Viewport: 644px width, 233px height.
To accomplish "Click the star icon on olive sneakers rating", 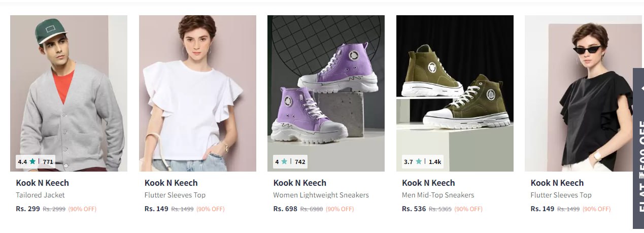I will pos(419,162).
